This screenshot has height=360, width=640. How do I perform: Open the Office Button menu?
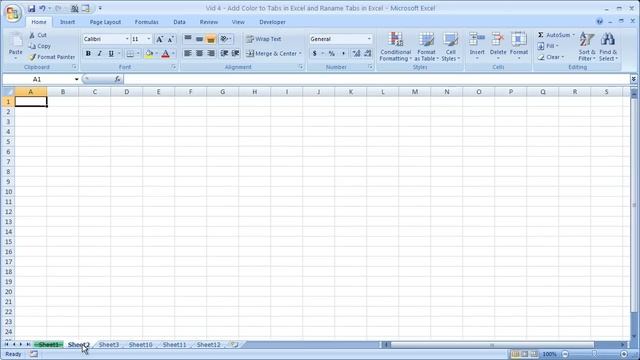click(x=12, y=13)
